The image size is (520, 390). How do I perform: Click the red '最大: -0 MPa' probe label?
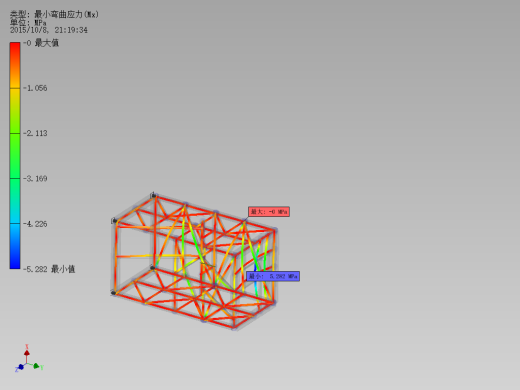click(269, 212)
